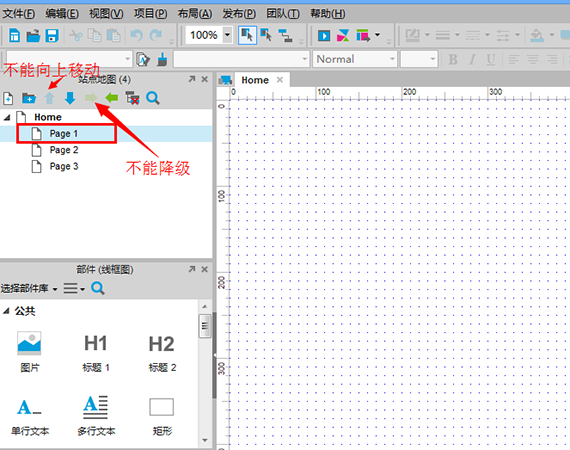Add a new folder in the sitemap
The height and width of the screenshot is (450, 570).
[x=29, y=98]
